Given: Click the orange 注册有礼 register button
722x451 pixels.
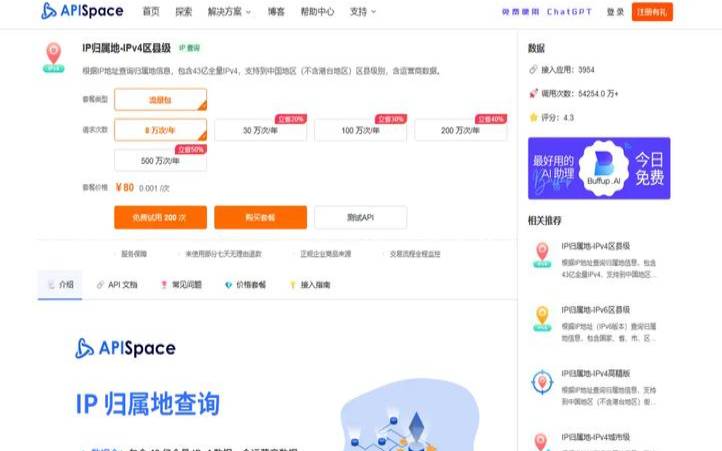Looking at the screenshot, I should click(x=652, y=12).
